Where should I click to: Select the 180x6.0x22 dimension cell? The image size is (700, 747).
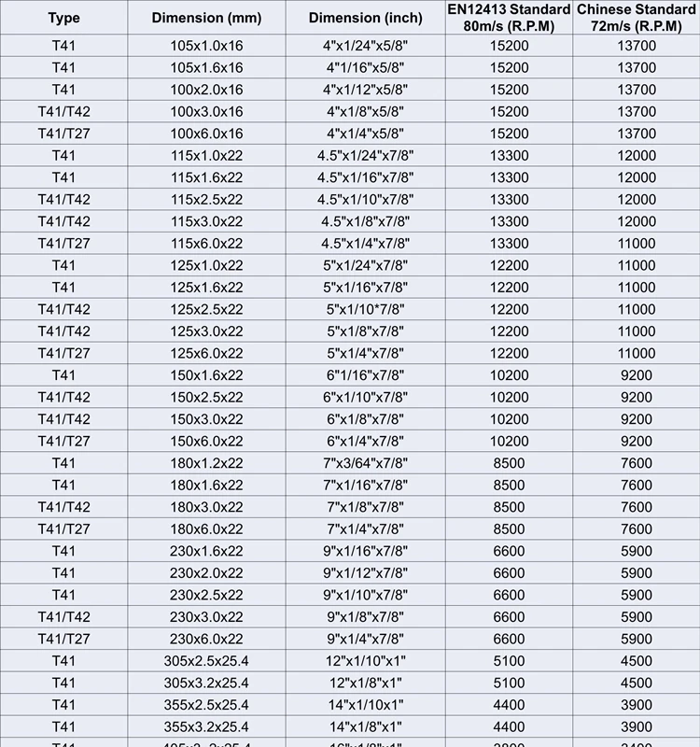click(206, 529)
